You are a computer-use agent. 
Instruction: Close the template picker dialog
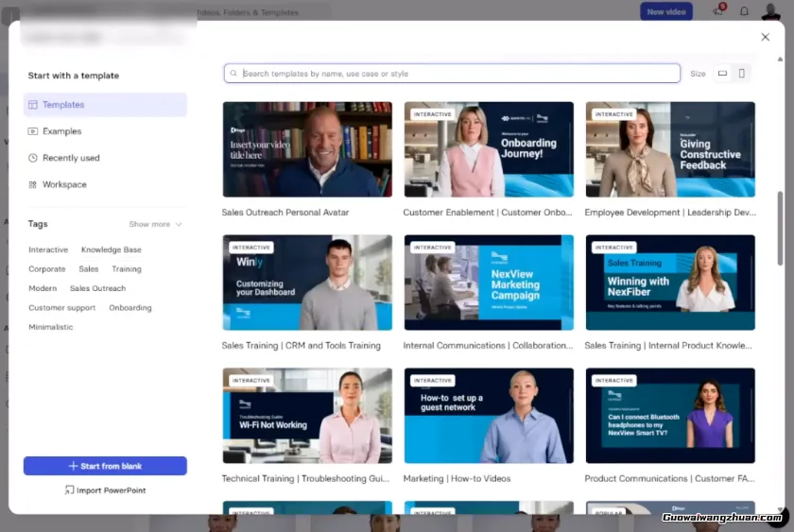click(765, 37)
